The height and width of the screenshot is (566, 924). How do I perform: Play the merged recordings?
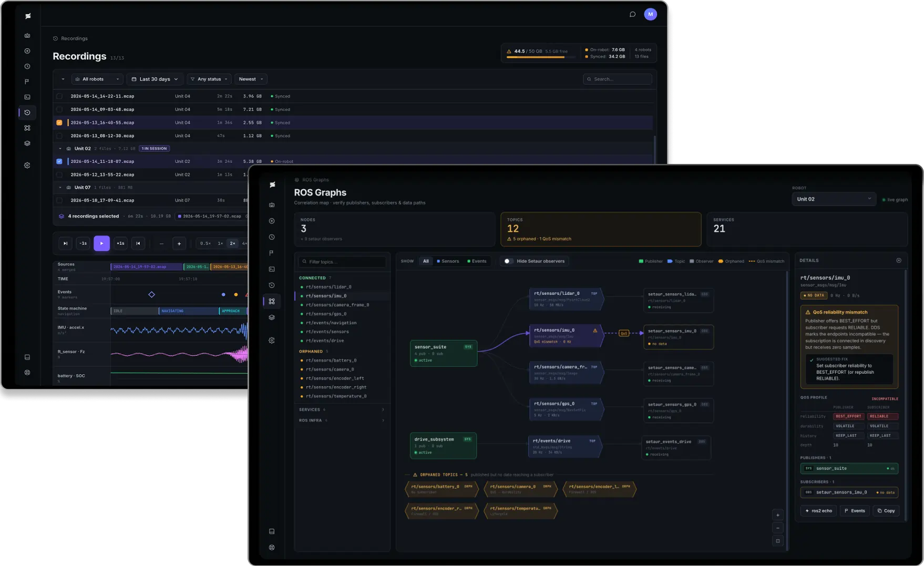click(102, 243)
